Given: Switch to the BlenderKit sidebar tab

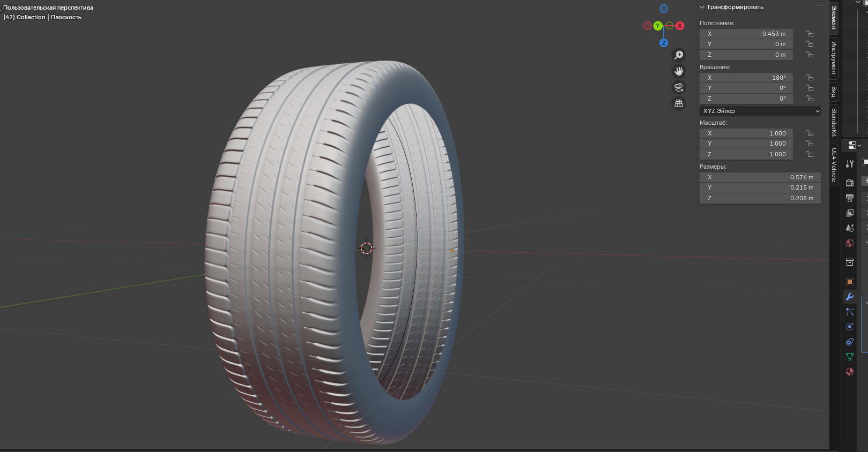Looking at the screenshot, I should click(834, 122).
